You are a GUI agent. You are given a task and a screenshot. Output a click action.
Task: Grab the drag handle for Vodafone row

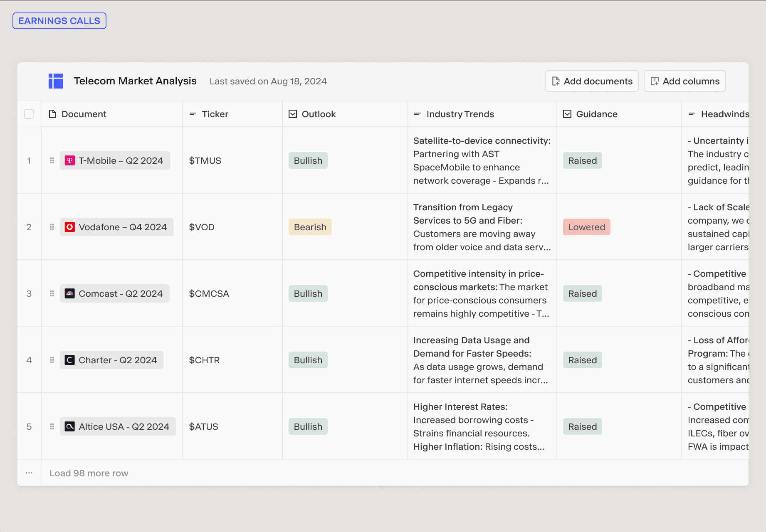52,227
